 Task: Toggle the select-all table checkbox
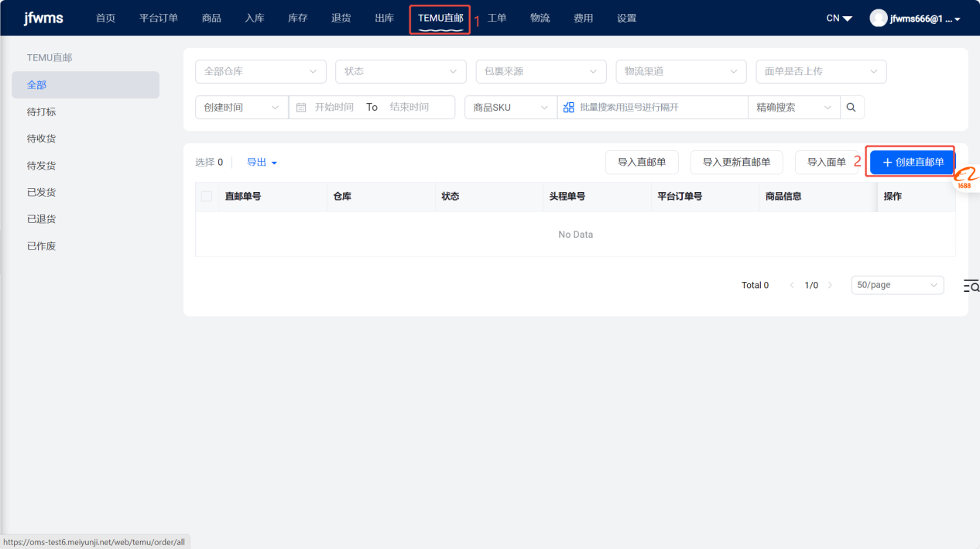click(207, 196)
